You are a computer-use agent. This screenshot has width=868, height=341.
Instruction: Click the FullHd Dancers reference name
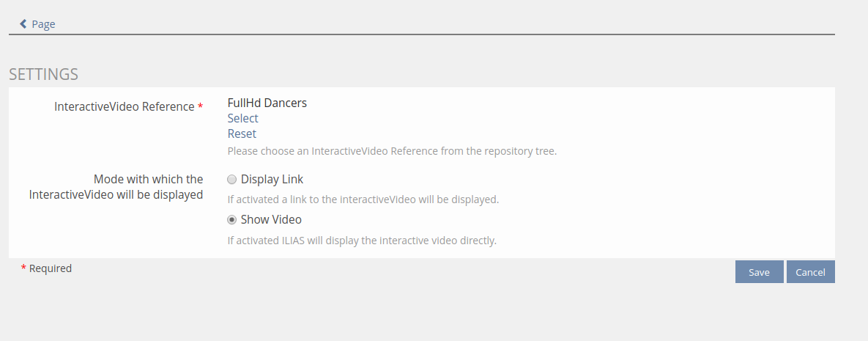(x=267, y=103)
